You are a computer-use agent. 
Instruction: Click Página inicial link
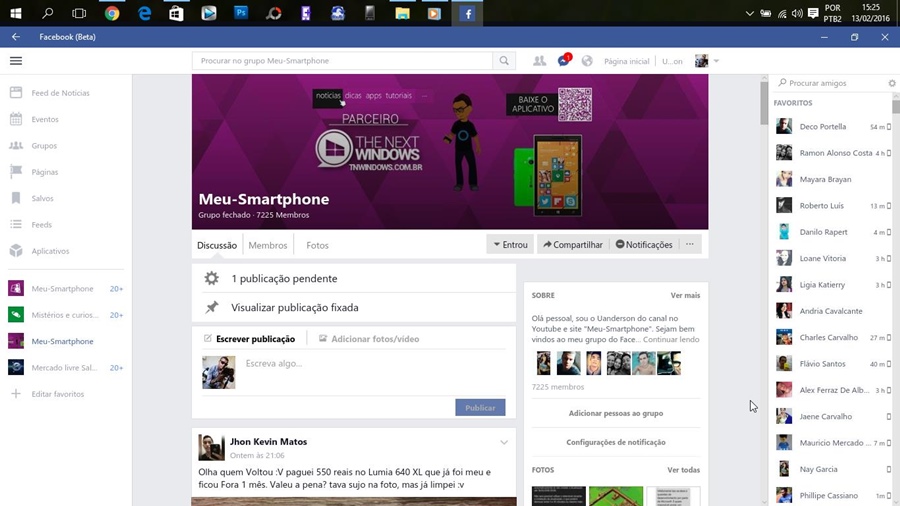point(626,61)
